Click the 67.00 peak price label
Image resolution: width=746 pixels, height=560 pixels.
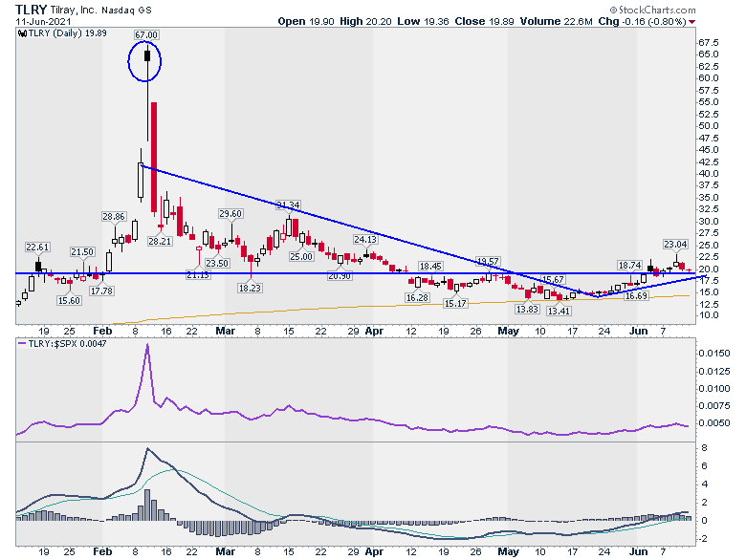point(146,35)
